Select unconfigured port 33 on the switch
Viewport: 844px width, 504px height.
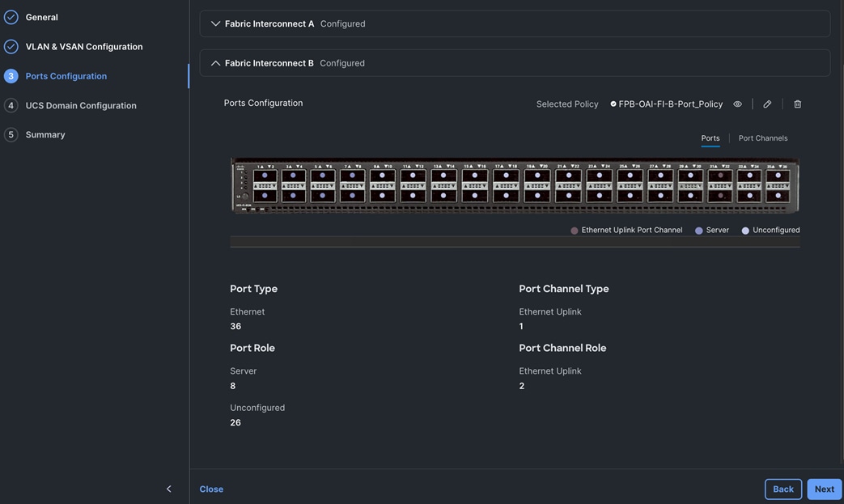(749, 176)
